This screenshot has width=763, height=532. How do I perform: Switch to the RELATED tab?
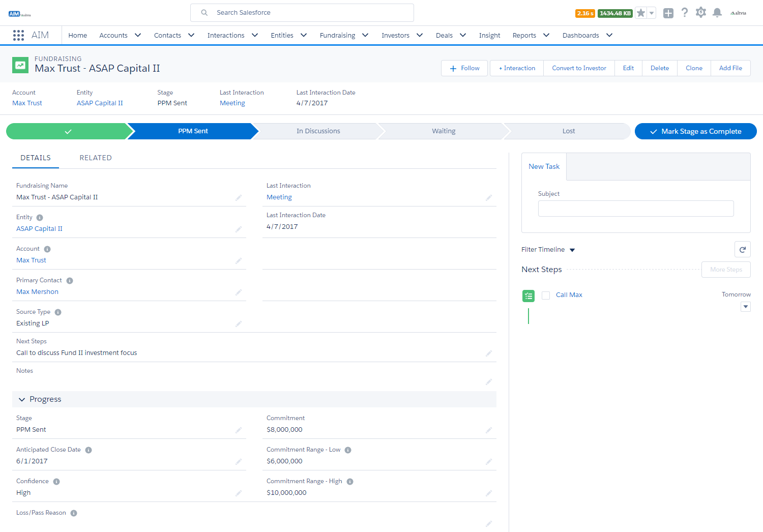tap(96, 158)
